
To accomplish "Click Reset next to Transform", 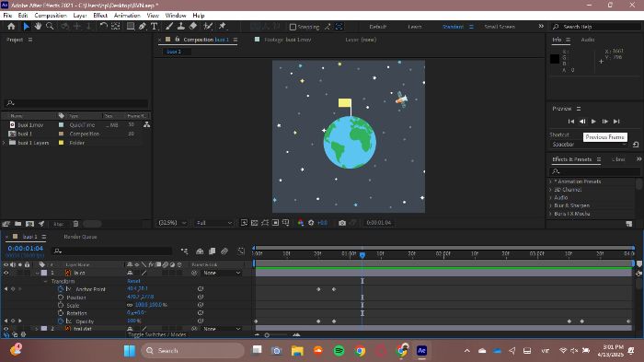I will click(x=133, y=281).
